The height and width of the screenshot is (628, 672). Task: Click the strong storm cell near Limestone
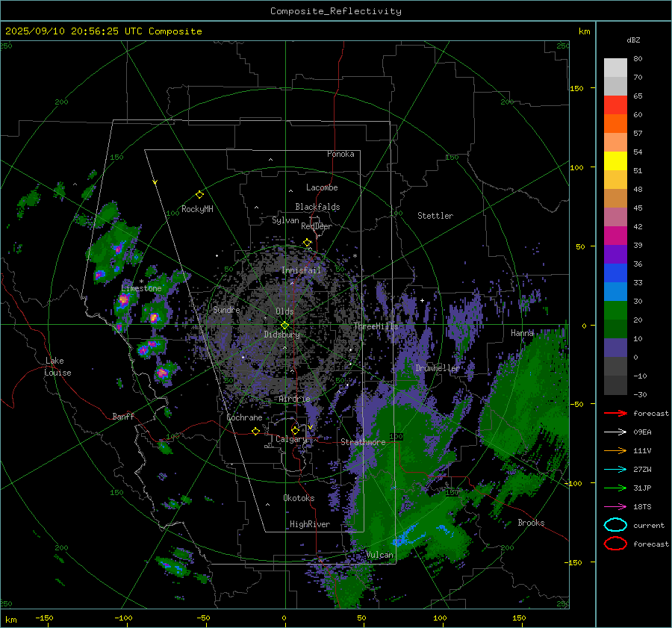click(124, 299)
